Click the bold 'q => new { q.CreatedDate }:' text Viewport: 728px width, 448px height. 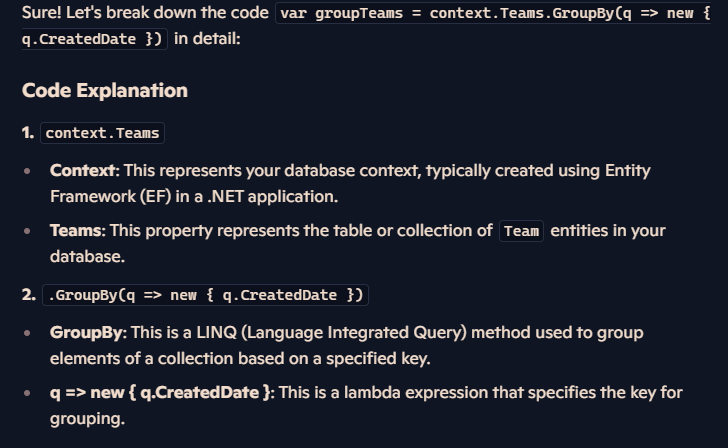pyautogui.click(x=162, y=393)
